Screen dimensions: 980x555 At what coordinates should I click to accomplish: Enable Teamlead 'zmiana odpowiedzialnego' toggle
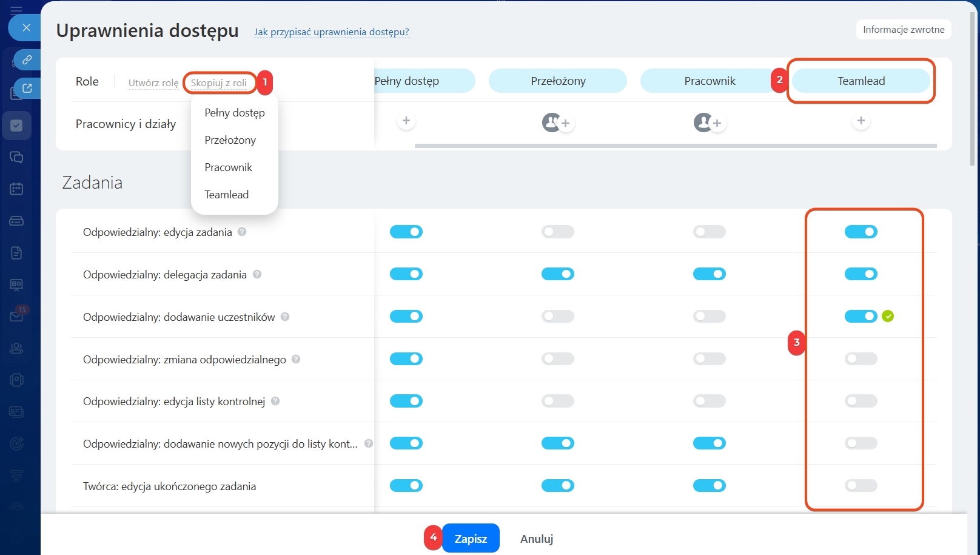861,359
